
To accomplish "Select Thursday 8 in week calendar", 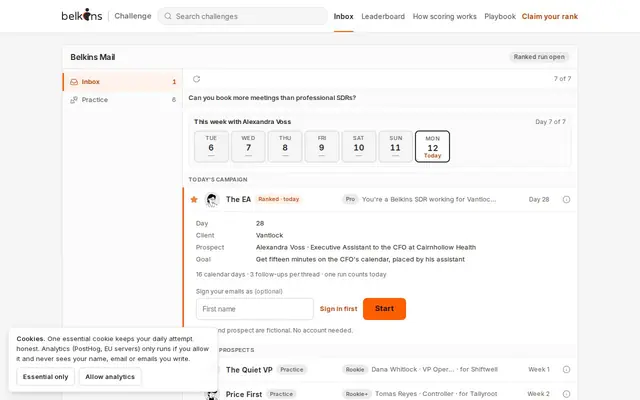I will tap(285, 147).
